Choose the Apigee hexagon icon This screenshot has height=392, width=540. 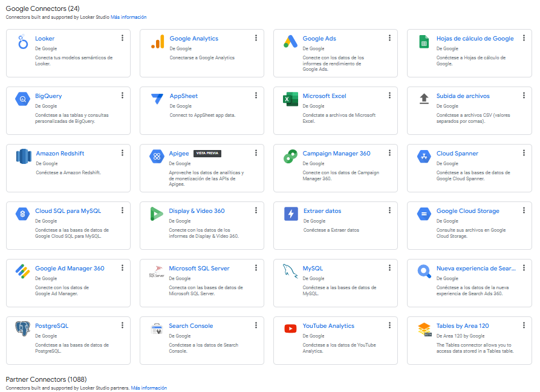point(157,157)
